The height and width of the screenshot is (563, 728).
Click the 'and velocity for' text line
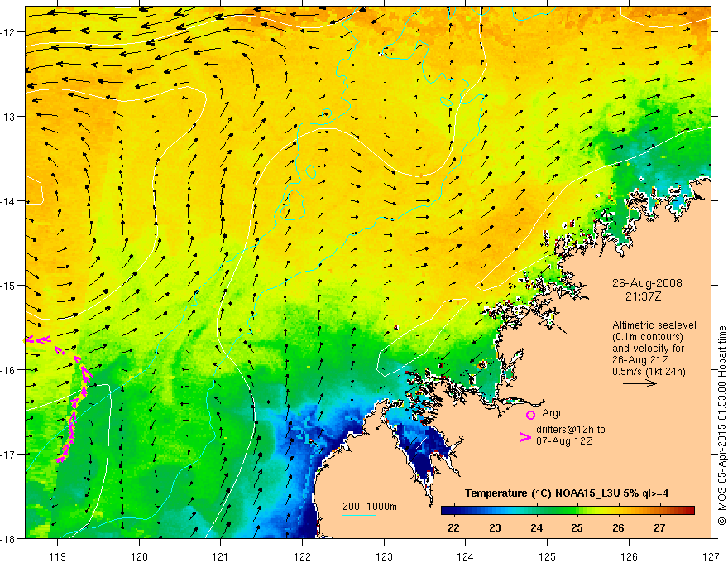coord(648,349)
